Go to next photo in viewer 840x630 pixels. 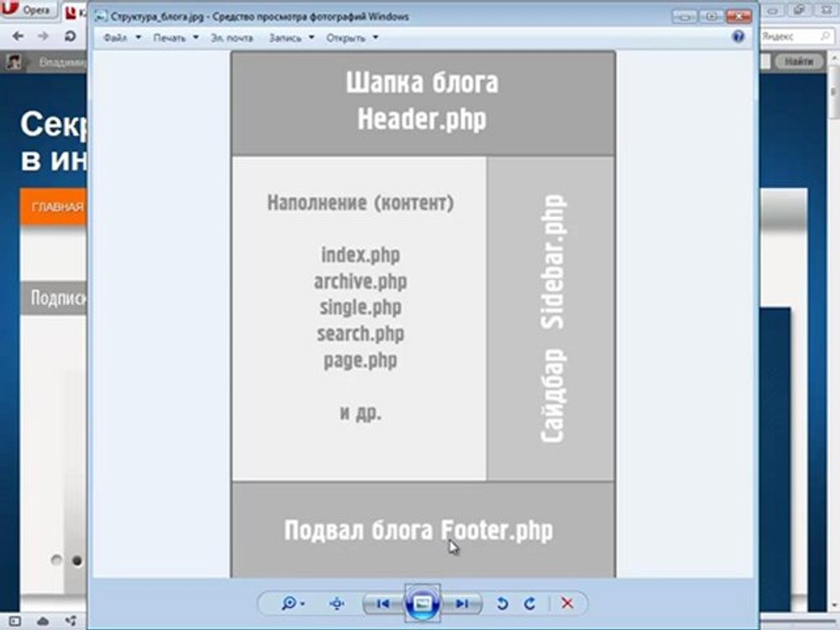462,604
